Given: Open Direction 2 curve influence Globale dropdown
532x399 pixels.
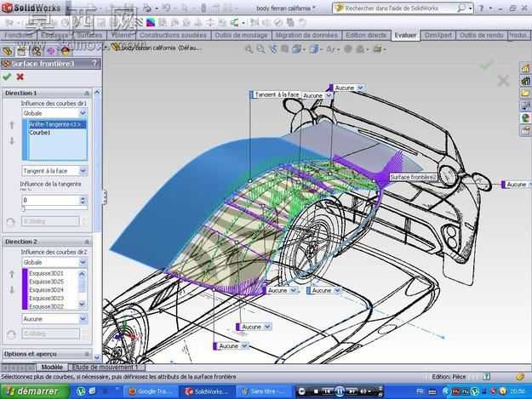Looking at the screenshot, I should coord(83,262).
